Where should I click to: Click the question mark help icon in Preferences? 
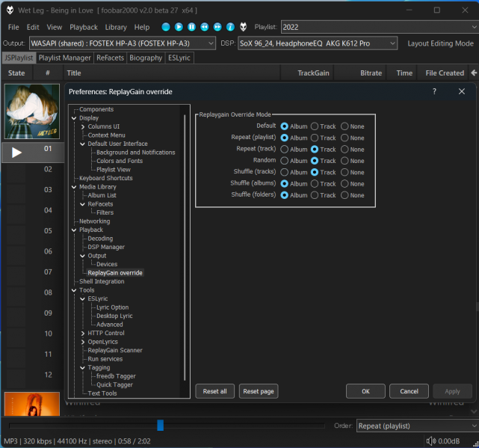pos(434,91)
